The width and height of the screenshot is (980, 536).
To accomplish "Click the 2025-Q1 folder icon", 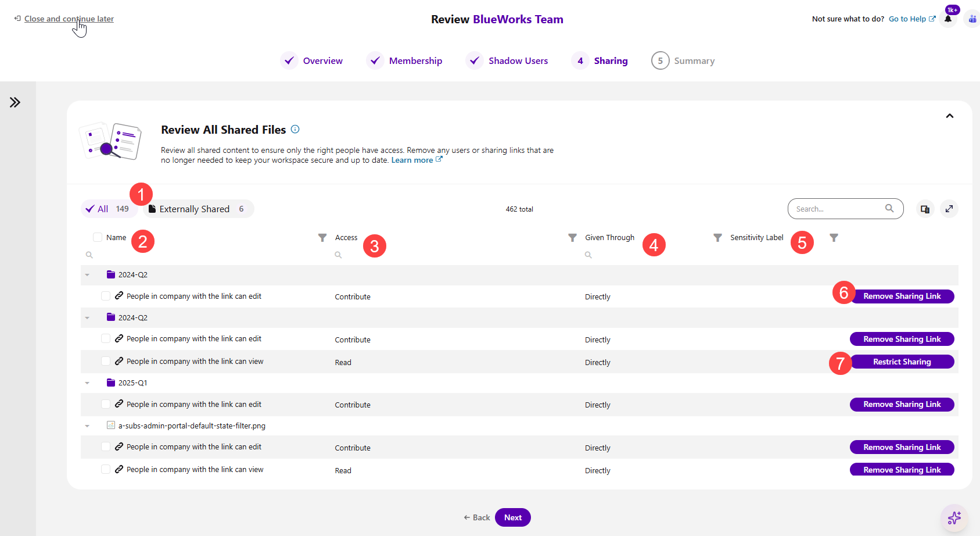I will (x=111, y=383).
